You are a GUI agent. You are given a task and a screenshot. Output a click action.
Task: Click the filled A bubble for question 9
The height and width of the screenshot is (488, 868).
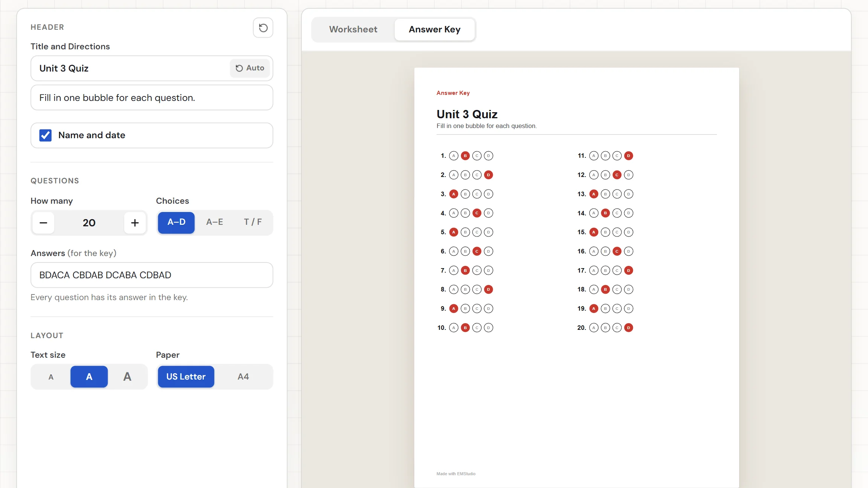coord(454,309)
